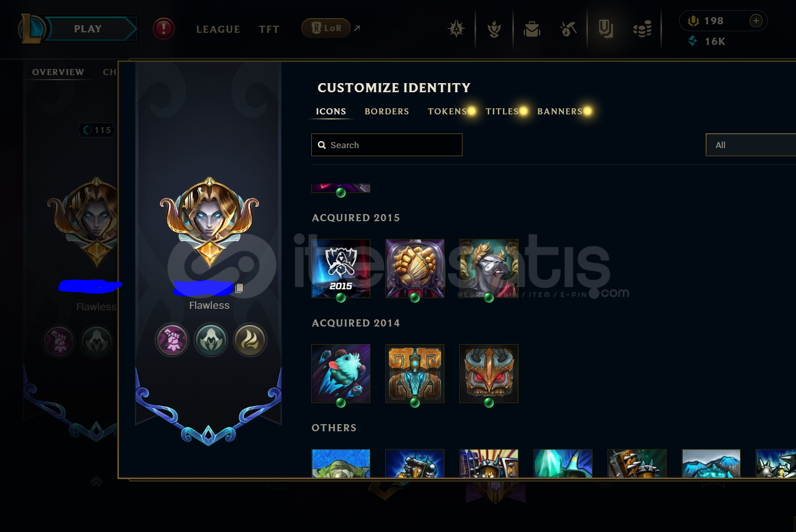Select the blue Poro icon from 2014
This screenshot has height=532, width=796.
click(341, 374)
